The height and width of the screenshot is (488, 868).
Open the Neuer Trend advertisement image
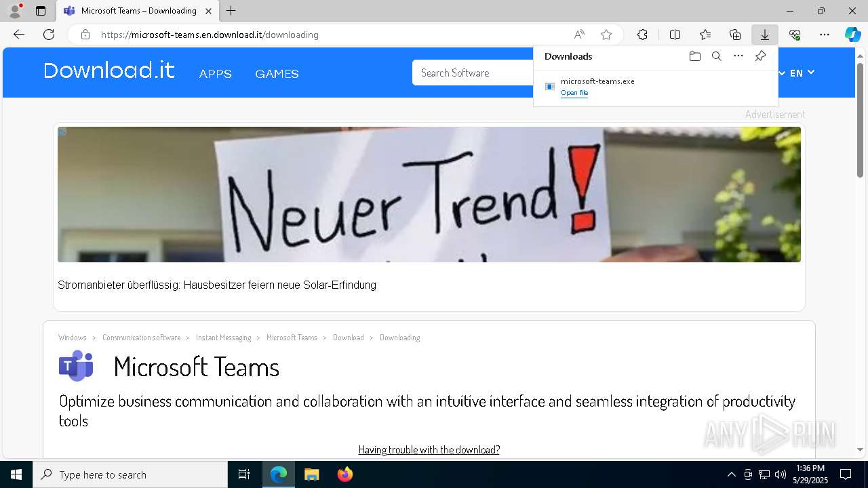point(429,195)
